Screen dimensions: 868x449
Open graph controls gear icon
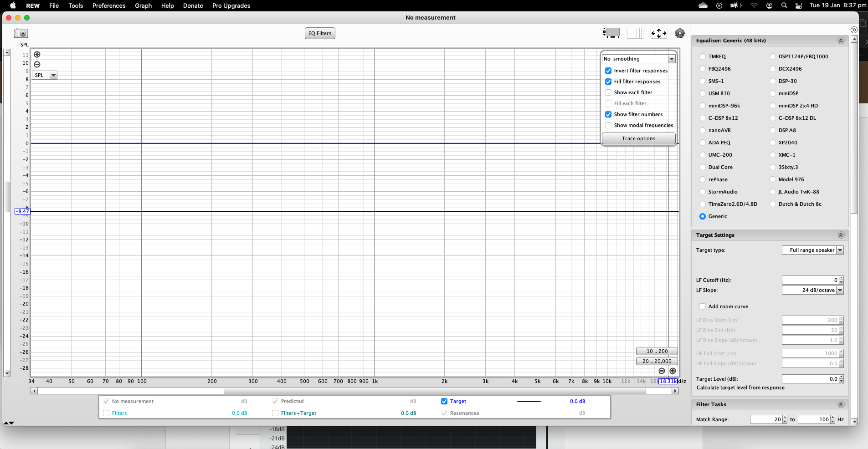pyautogui.click(x=680, y=33)
